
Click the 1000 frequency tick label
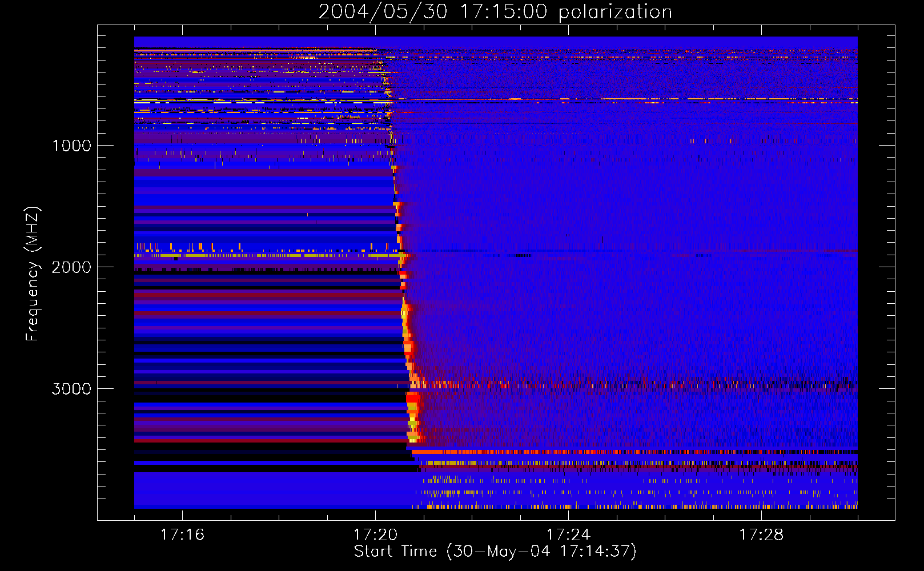pyautogui.click(x=72, y=146)
